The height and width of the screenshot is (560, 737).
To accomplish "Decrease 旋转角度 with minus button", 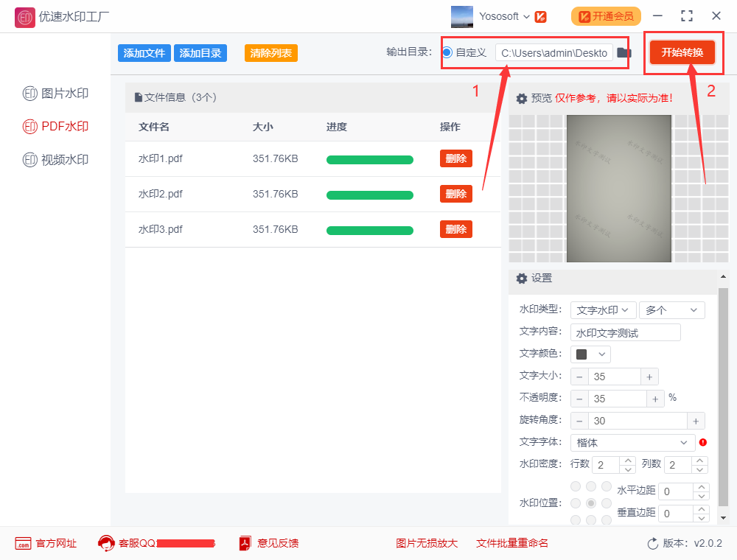I will click(x=579, y=421).
